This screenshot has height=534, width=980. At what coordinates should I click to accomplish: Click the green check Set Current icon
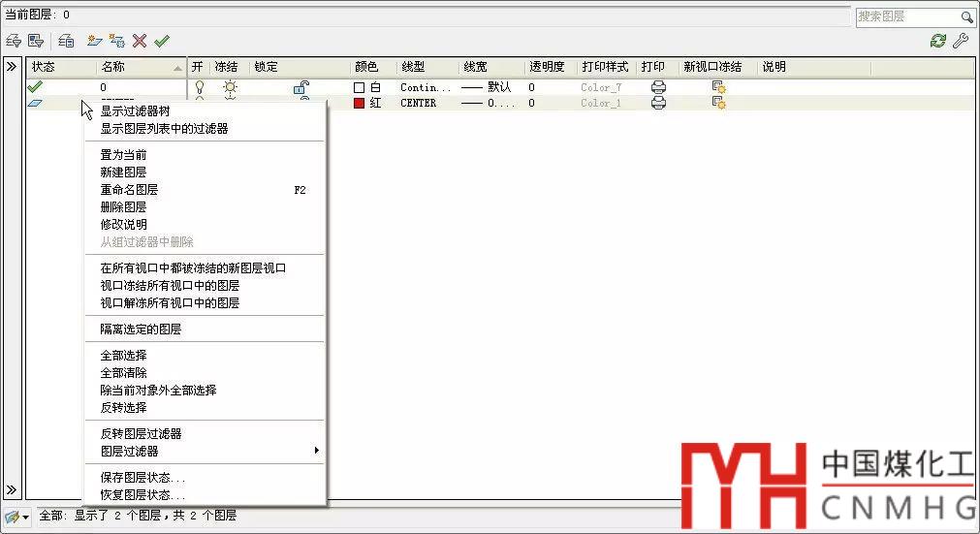162,42
